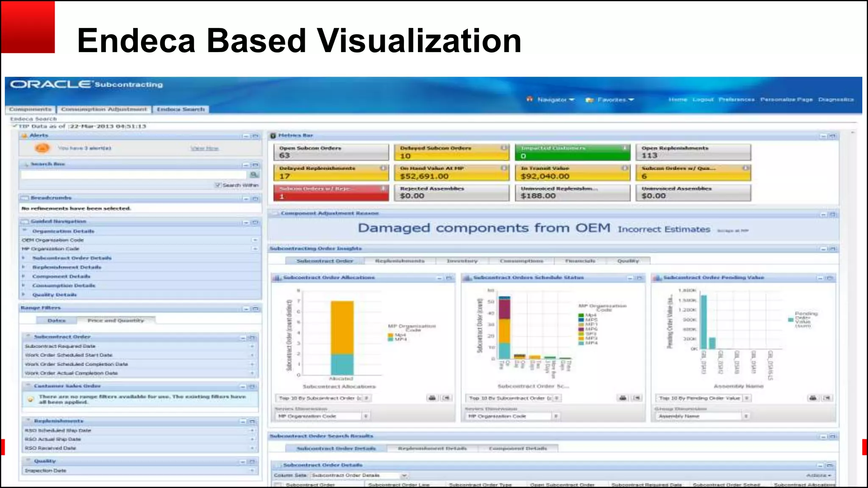Open the Navigator menu
This screenshot has height=488, width=868.
coord(556,100)
